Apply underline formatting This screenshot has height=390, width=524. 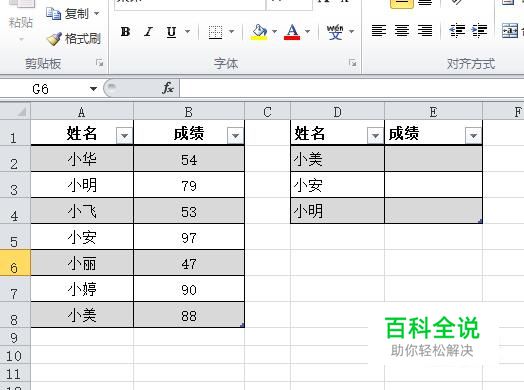[171, 32]
